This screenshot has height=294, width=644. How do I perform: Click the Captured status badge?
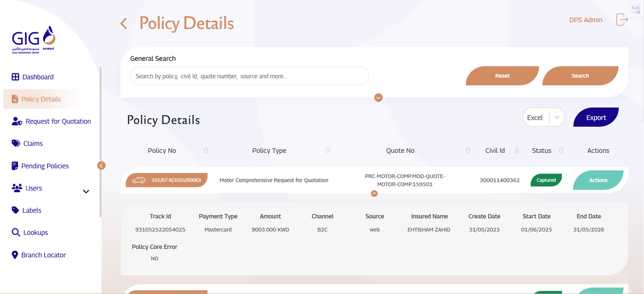tap(546, 180)
